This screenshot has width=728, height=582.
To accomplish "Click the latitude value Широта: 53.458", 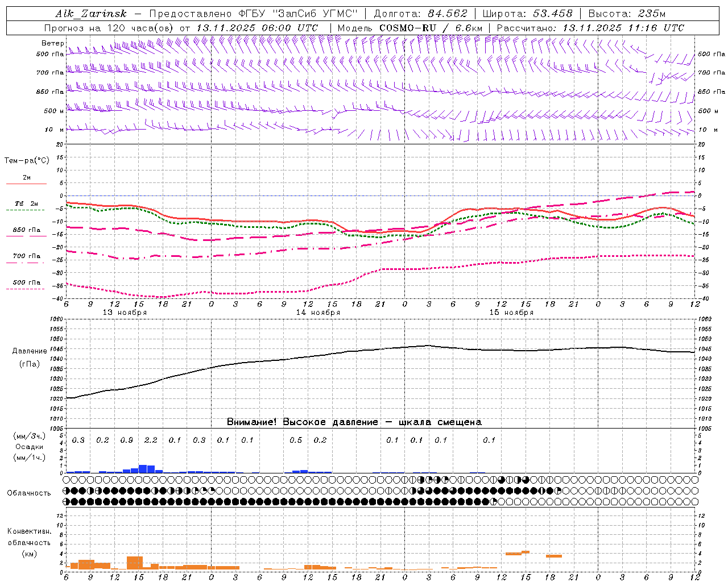I will click(527, 14).
